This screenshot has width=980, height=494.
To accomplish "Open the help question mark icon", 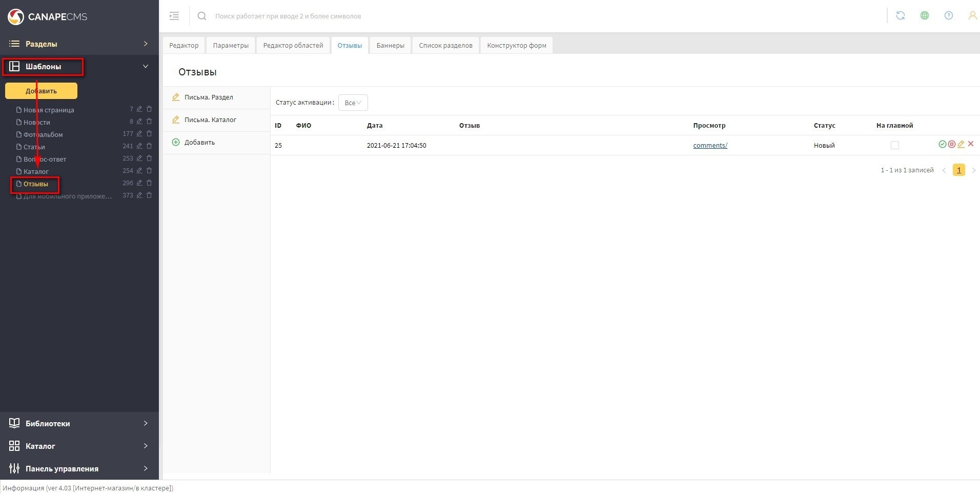I will [949, 16].
